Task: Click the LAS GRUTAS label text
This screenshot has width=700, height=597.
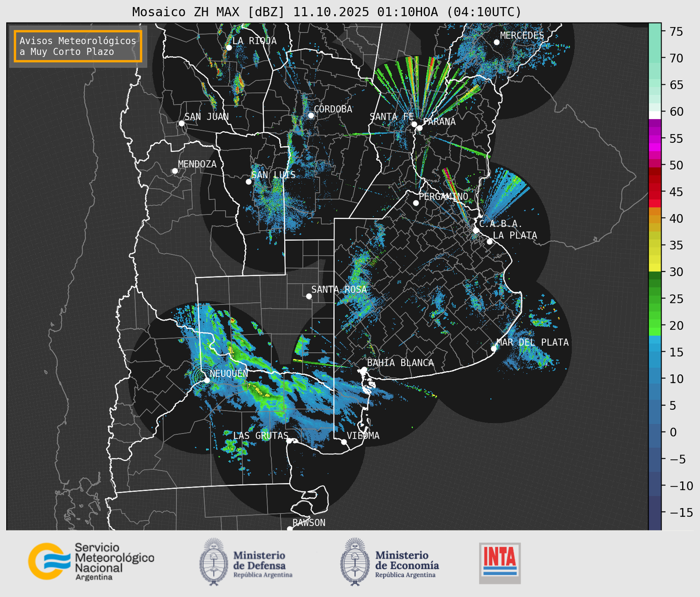Action: pos(261,436)
